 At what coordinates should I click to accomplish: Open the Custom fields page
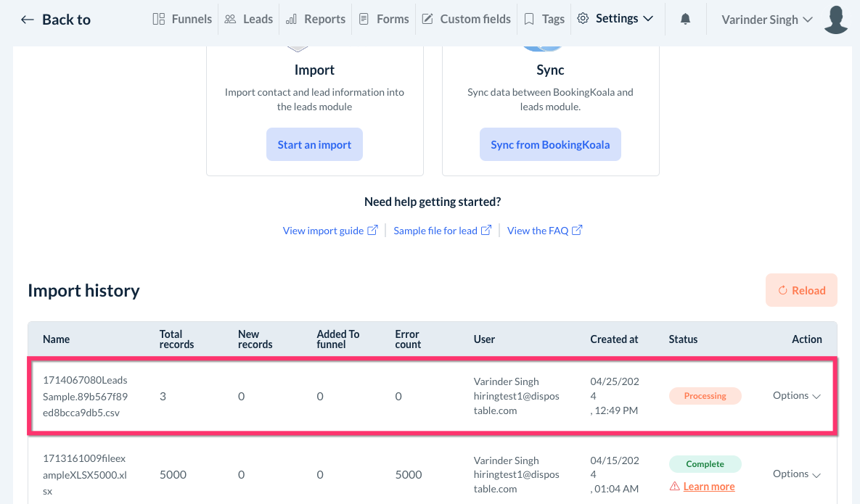pos(466,19)
